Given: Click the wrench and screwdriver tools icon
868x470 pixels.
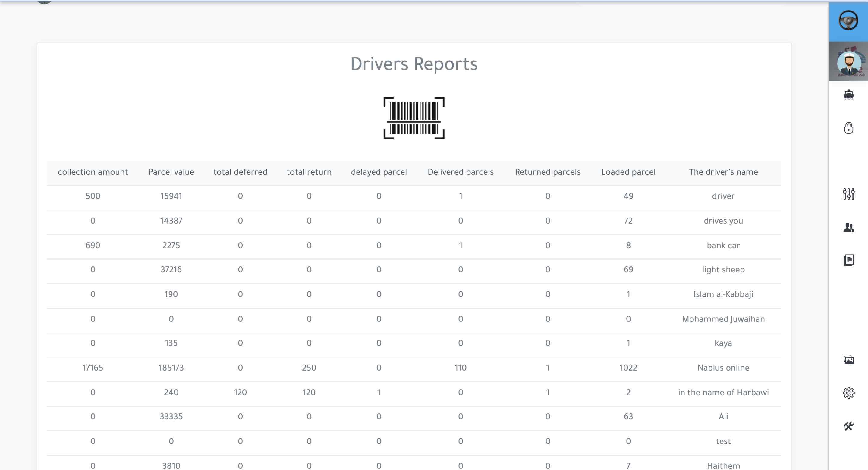Looking at the screenshot, I should (848, 426).
